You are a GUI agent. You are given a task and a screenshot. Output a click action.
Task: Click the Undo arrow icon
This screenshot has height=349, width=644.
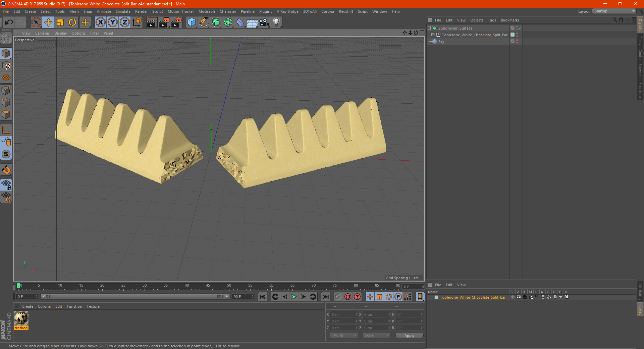click(x=9, y=22)
